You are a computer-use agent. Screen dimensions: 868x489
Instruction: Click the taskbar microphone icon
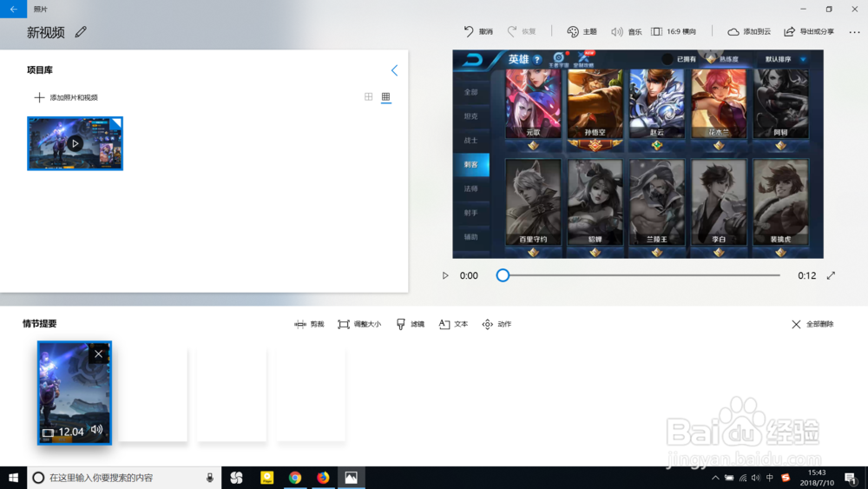point(210,478)
